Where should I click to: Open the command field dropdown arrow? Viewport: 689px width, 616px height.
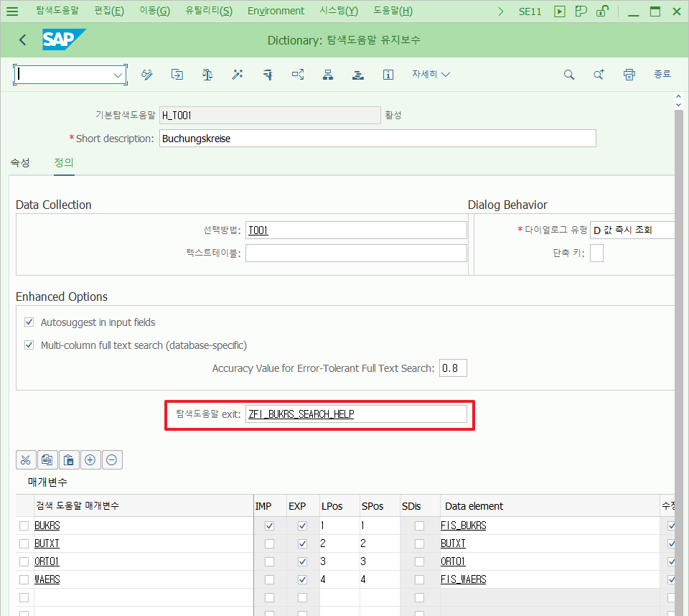pos(117,75)
